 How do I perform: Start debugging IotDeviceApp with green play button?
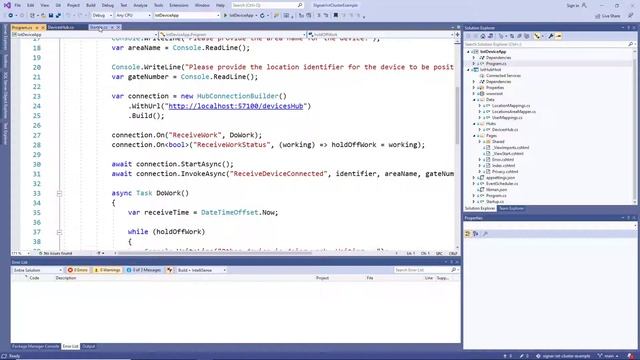(x=225, y=16)
